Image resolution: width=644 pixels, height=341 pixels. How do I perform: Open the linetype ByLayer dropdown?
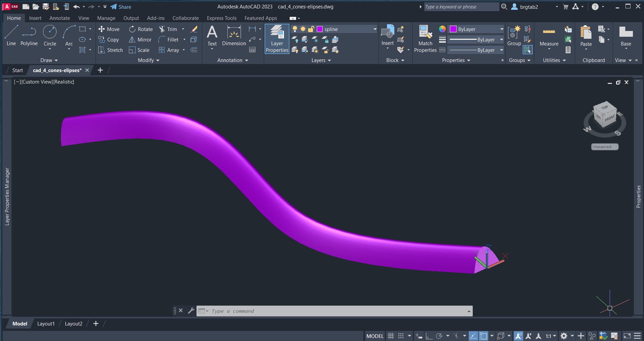point(476,50)
